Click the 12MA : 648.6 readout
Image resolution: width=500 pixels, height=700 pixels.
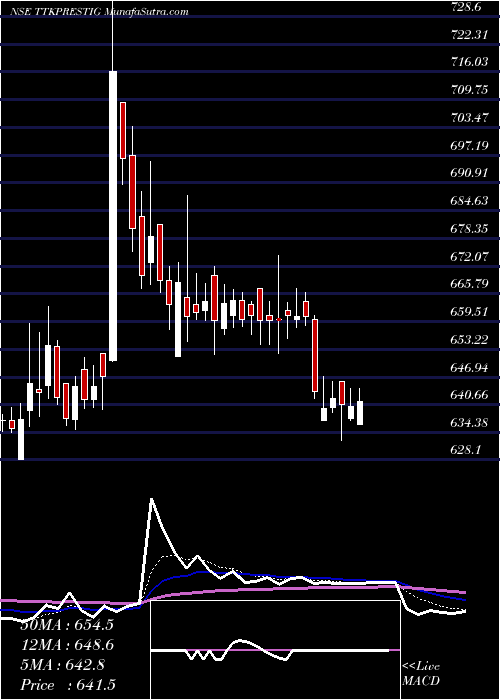pos(67,644)
